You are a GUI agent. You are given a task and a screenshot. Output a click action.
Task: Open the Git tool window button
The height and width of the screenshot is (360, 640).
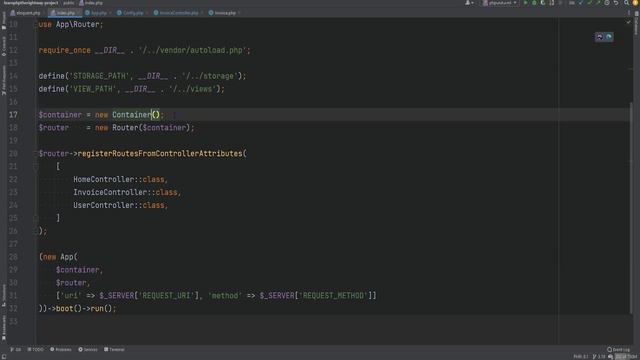[x=16, y=349]
